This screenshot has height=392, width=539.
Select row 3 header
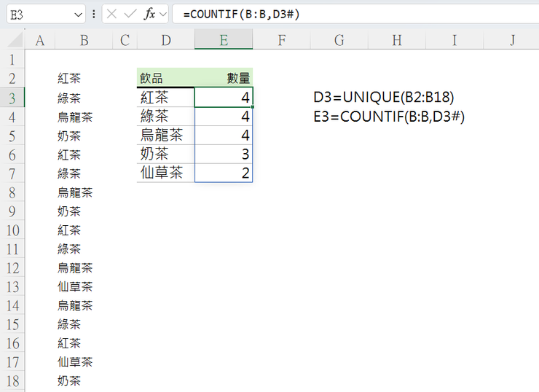pos(12,98)
